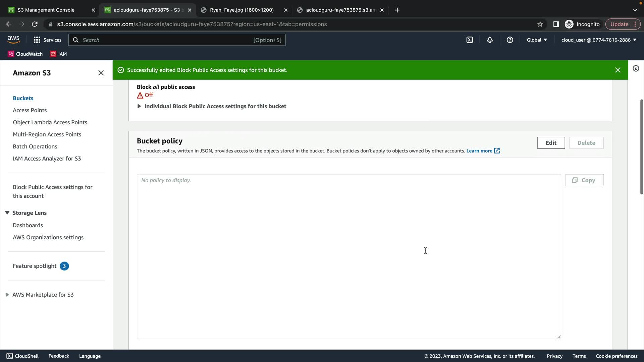Open cloud_user account dropdown menu

[599, 40]
